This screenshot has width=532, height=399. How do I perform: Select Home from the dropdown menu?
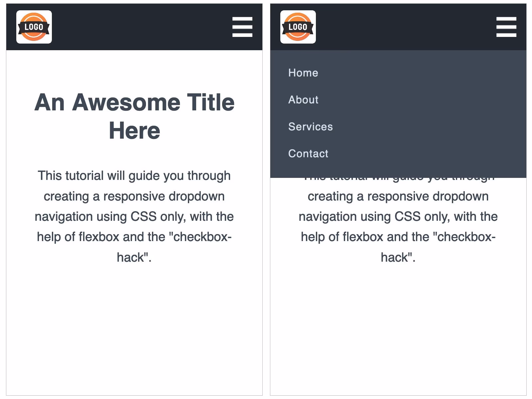303,72
